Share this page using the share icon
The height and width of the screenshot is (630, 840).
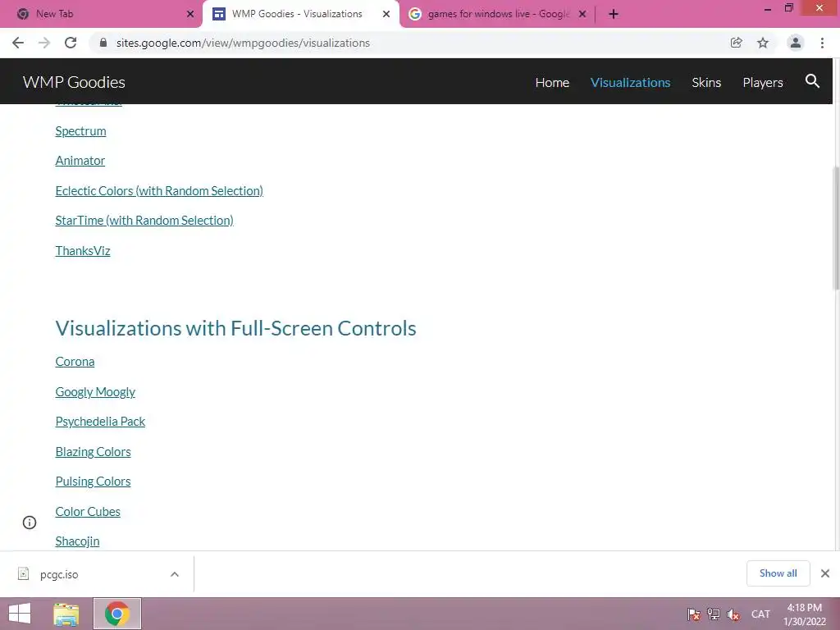point(736,43)
